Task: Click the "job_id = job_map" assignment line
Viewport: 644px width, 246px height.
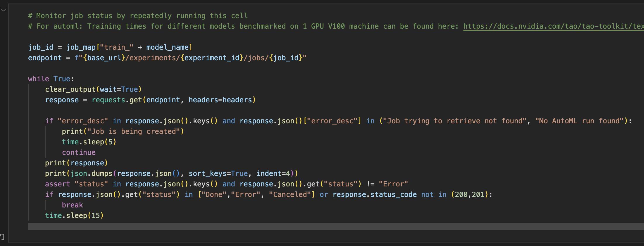Action: 110,47
